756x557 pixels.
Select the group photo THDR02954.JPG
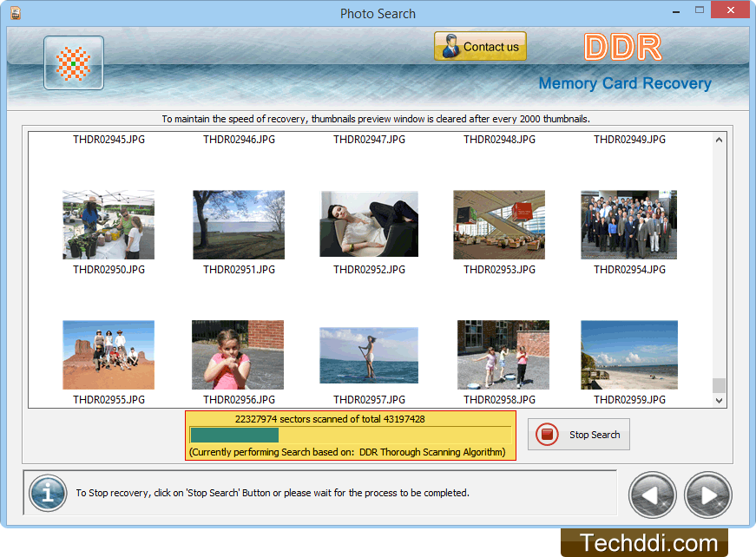[628, 224]
